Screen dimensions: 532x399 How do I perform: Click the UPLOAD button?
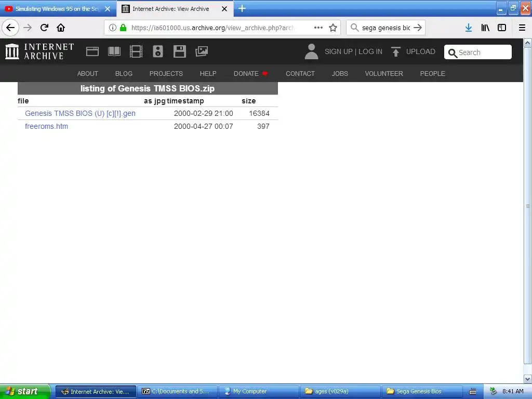421,51
